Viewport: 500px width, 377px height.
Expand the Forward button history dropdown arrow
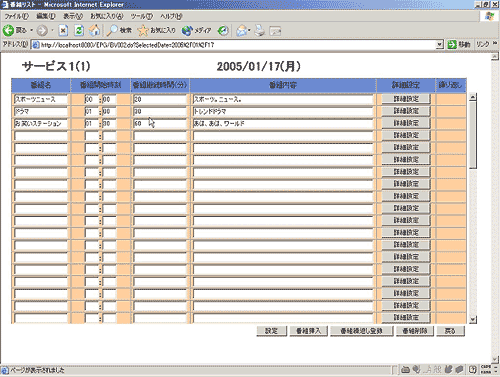pyautogui.click(x=52, y=31)
